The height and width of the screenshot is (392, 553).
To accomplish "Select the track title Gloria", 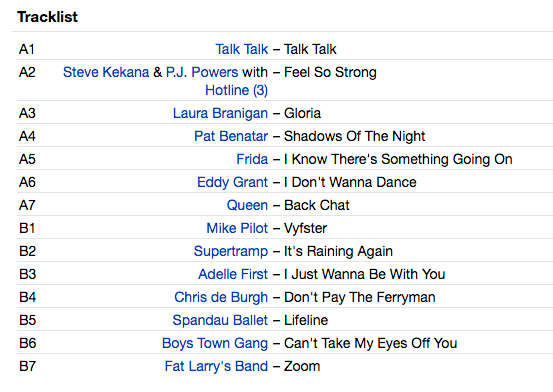I will [x=302, y=113].
